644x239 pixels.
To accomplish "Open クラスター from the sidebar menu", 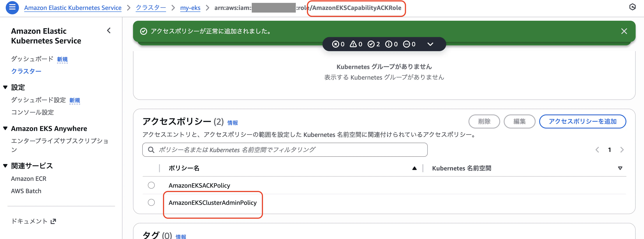I will click(x=26, y=71).
